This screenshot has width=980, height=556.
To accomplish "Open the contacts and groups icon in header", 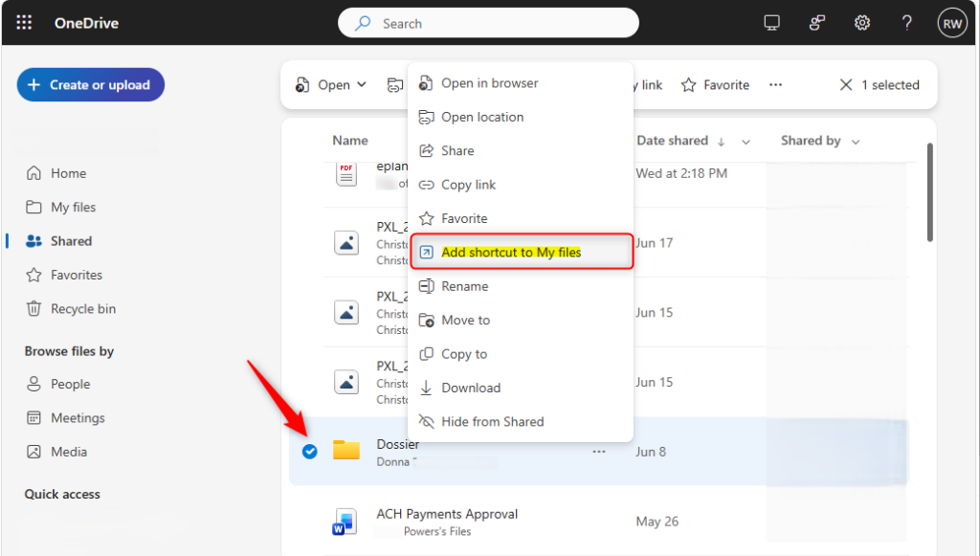I will click(817, 23).
